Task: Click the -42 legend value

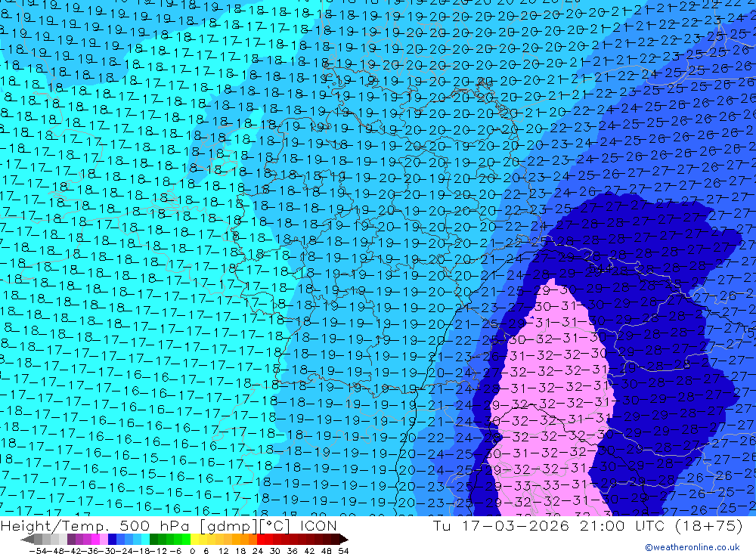Action: pos(74,551)
